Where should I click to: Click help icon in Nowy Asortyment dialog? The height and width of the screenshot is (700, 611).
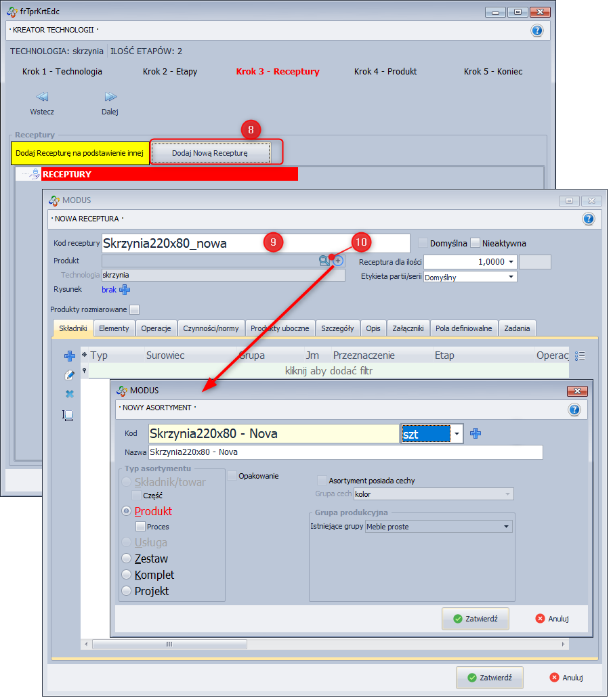(574, 410)
